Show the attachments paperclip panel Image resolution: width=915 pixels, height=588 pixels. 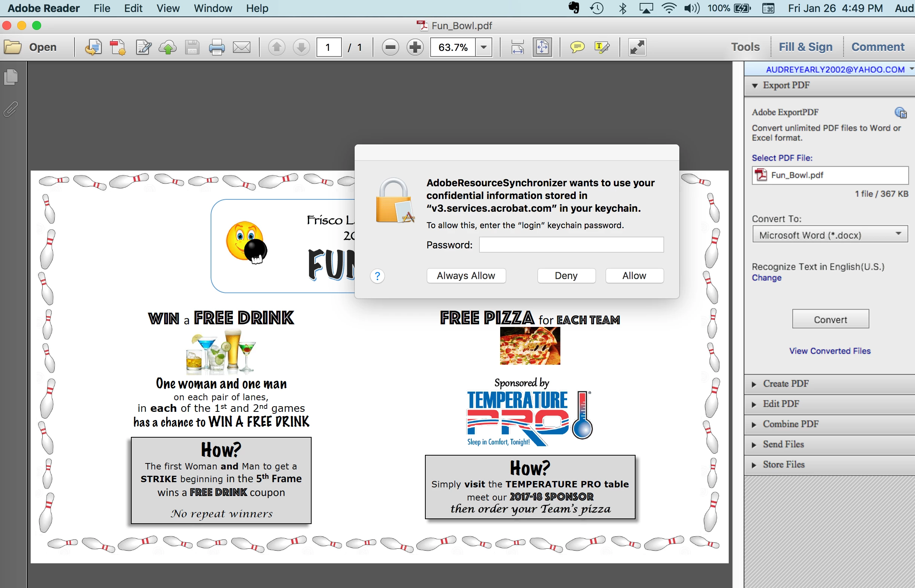pyautogui.click(x=11, y=109)
